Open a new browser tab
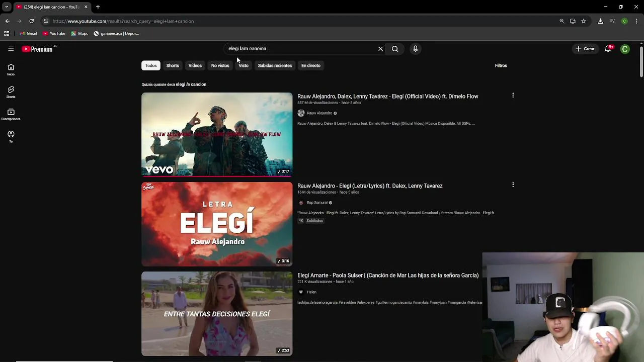The width and height of the screenshot is (644, 362). pyautogui.click(x=98, y=7)
